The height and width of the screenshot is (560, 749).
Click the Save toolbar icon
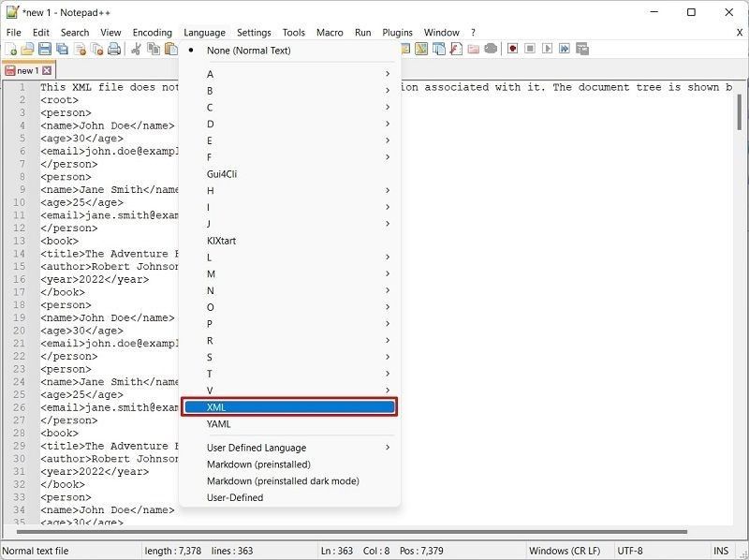click(x=45, y=49)
